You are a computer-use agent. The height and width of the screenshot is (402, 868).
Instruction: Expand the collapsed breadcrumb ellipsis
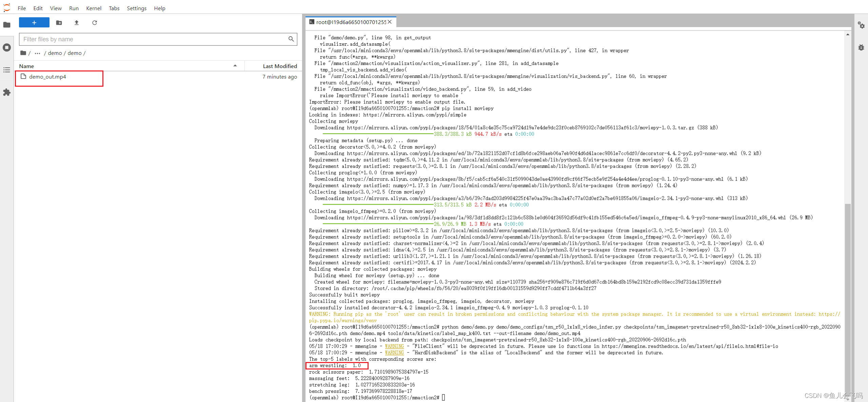[37, 53]
